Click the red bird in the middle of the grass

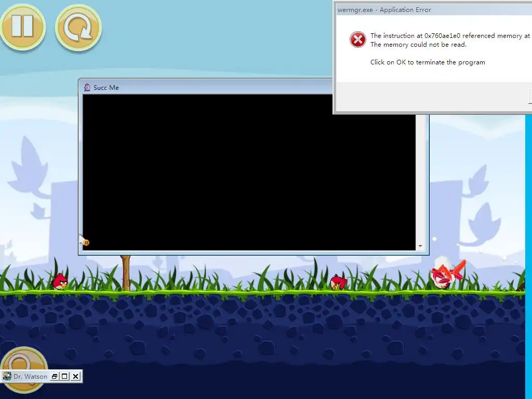pos(338,282)
